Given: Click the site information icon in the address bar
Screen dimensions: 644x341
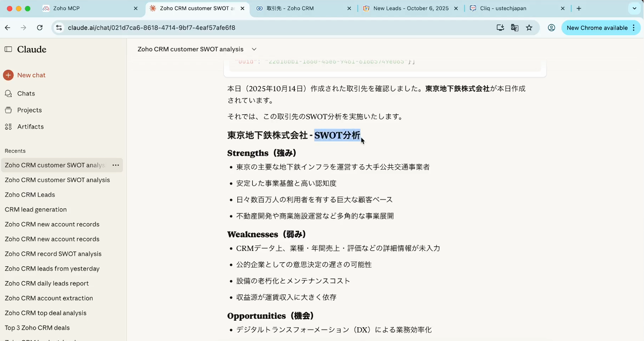Looking at the screenshot, I should 59,28.
